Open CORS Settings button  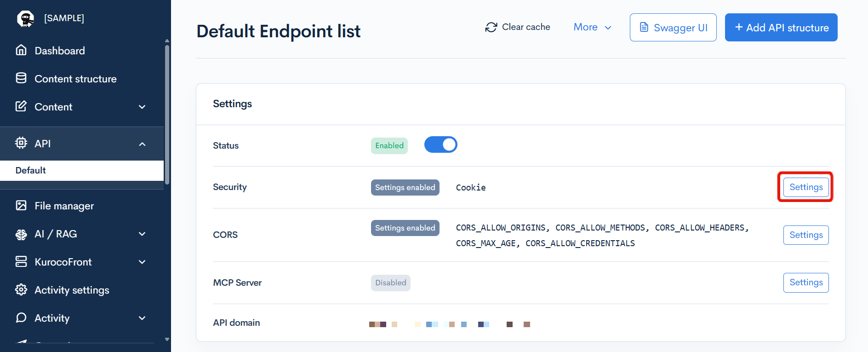(x=805, y=235)
